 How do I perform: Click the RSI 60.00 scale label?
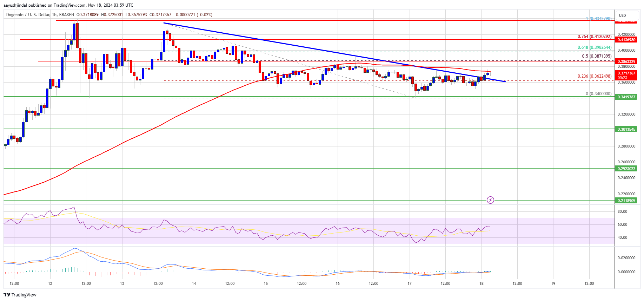click(622, 224)
